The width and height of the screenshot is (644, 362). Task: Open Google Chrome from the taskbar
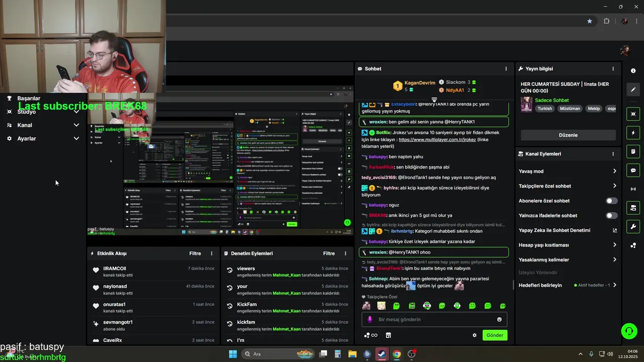point(396,354)
